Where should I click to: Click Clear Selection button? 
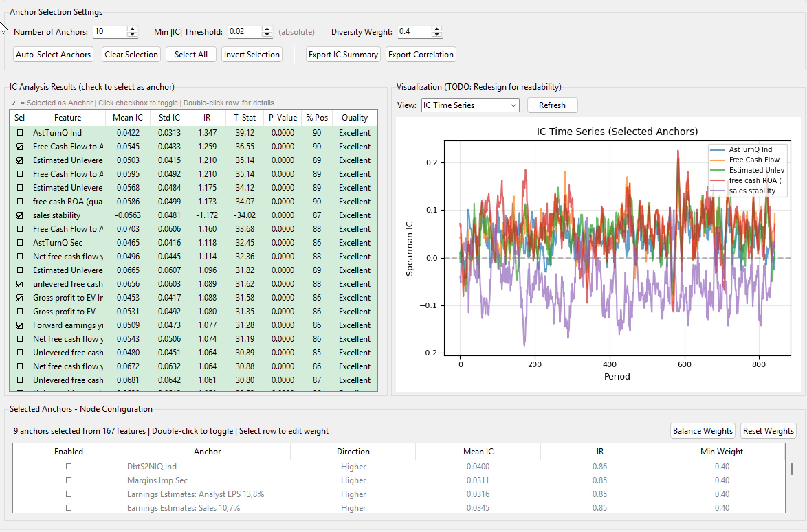(131, 54)
